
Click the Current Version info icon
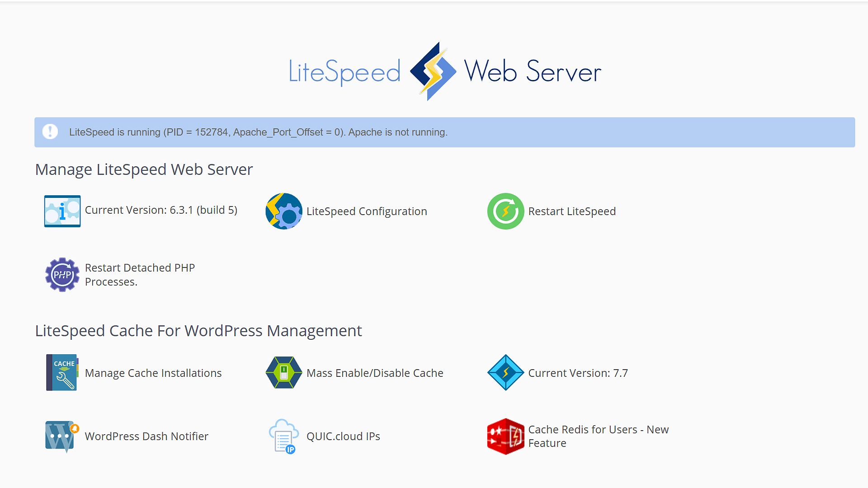62,211
